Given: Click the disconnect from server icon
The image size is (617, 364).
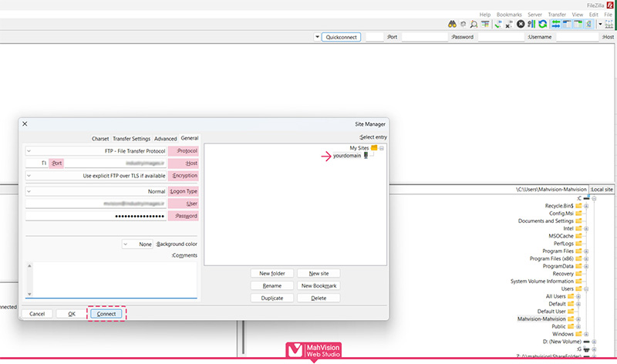Looking at the screenshot, I should coord(509,24).
